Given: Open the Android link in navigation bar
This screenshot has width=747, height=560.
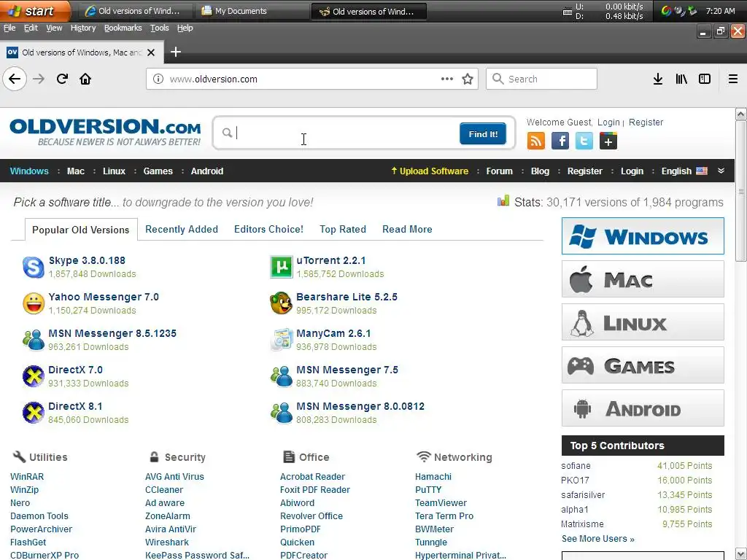Looking at the screenshot, I should click(206, 171).
